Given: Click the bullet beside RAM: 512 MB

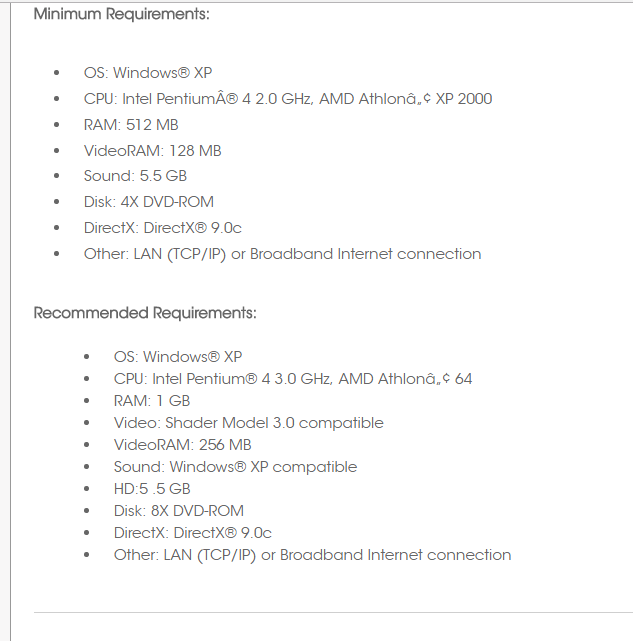Looking at the screenshot, I should [56, 125].
